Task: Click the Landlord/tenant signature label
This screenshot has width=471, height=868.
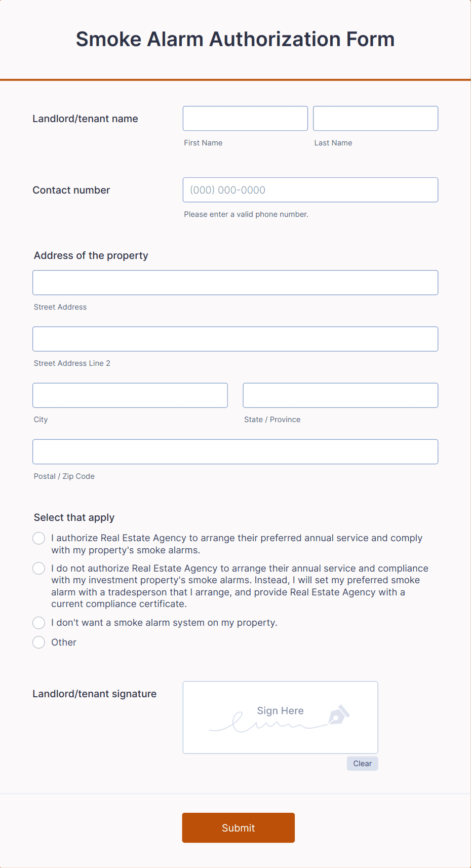Action: [x=94, y=693]
